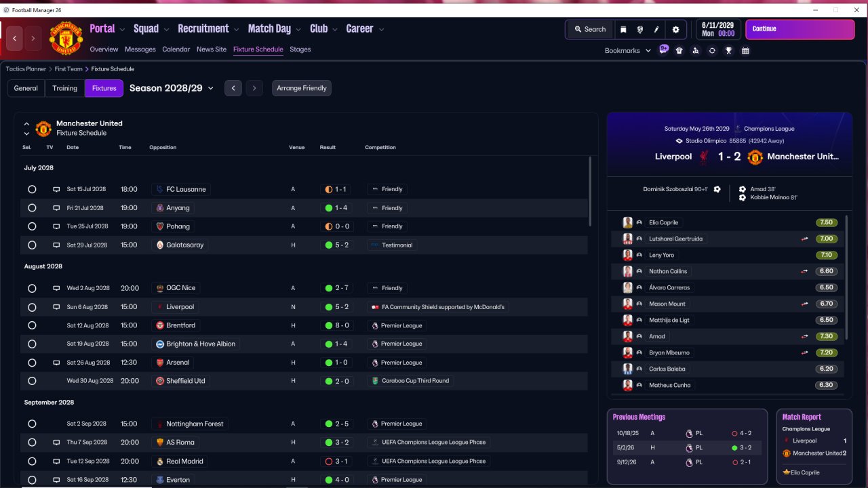Open the messages icon with 9+ badge

click(664, 49)
